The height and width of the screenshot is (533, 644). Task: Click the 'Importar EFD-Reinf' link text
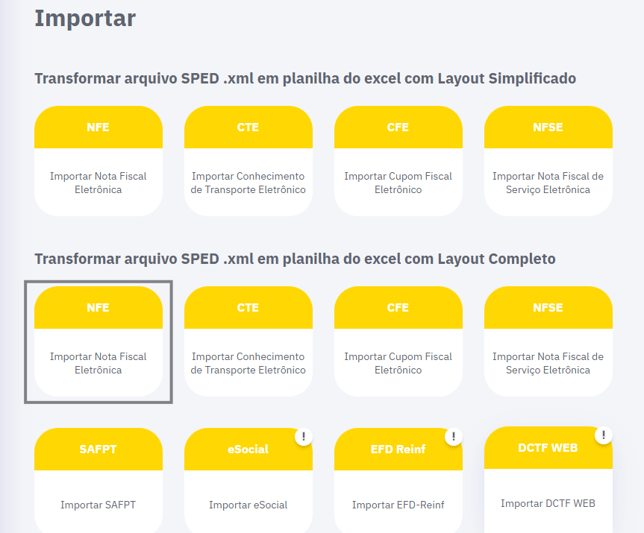[x=398, y=505]
